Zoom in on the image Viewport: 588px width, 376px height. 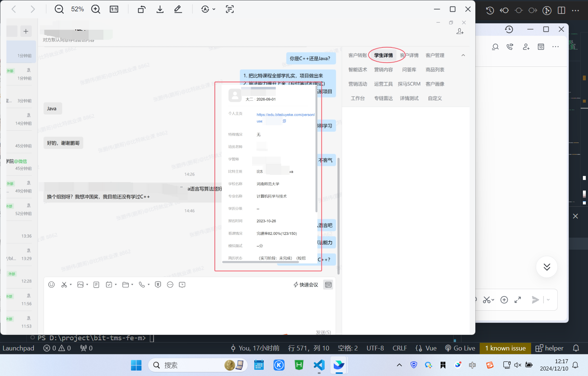(96, 9)
